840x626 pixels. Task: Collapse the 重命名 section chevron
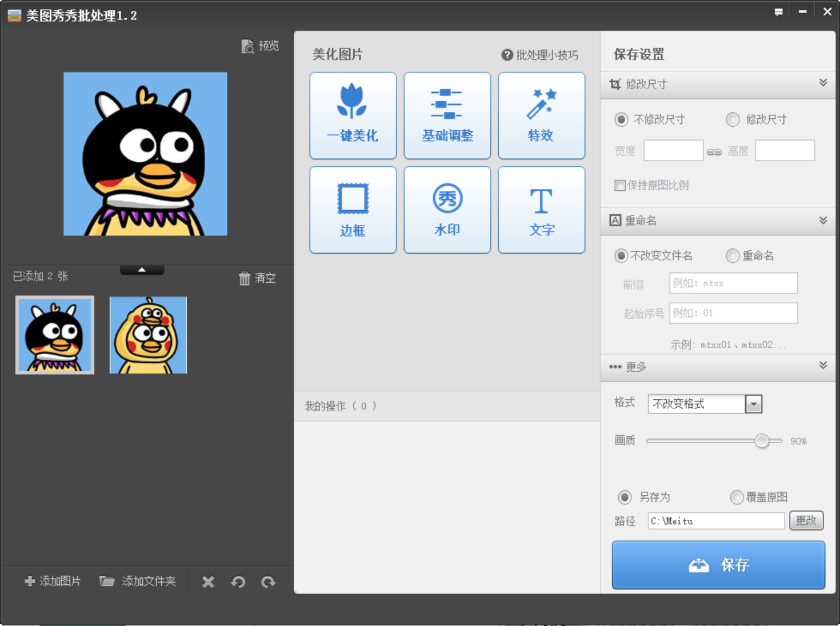click(823, 220)
